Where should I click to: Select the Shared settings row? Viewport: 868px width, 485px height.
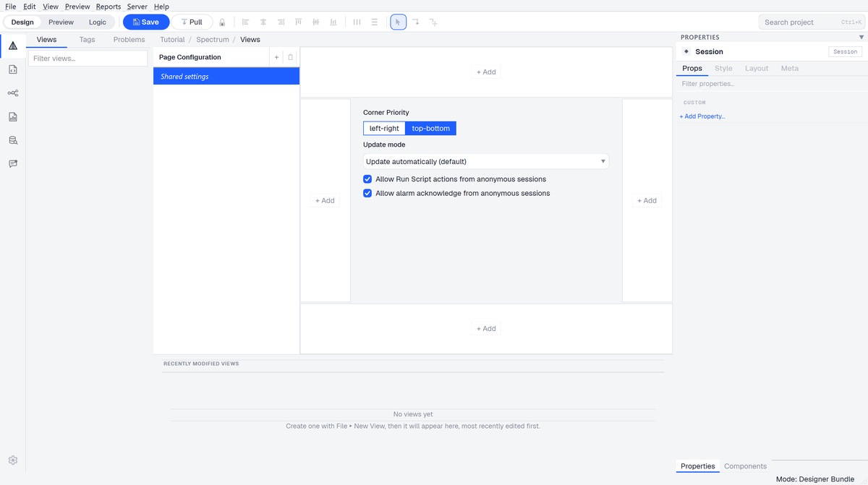(x=226, y=76)
